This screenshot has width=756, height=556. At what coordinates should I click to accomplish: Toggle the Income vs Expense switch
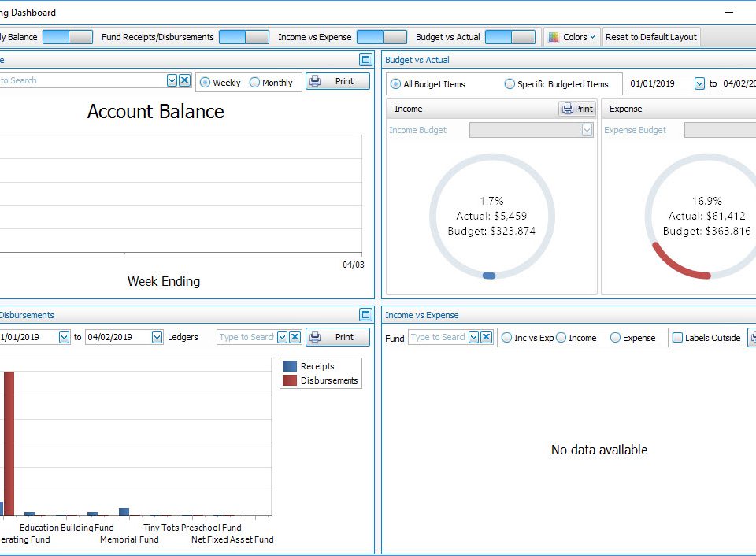pos(381,37)
